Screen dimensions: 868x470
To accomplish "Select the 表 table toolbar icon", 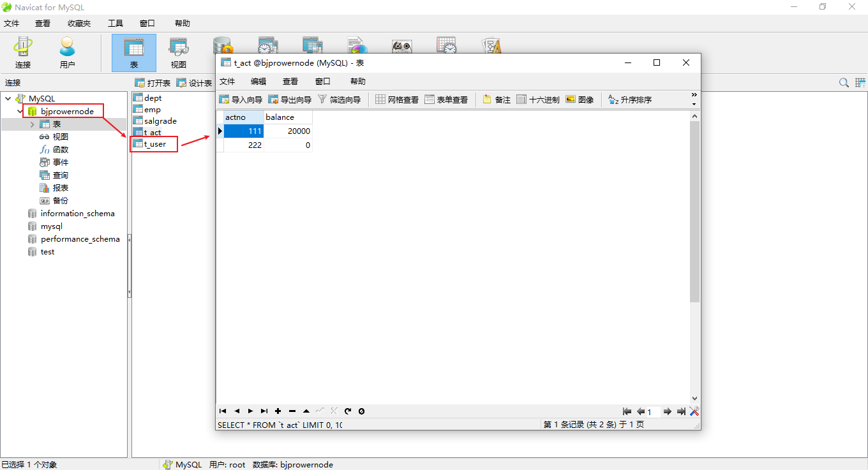I will [134, 52].
